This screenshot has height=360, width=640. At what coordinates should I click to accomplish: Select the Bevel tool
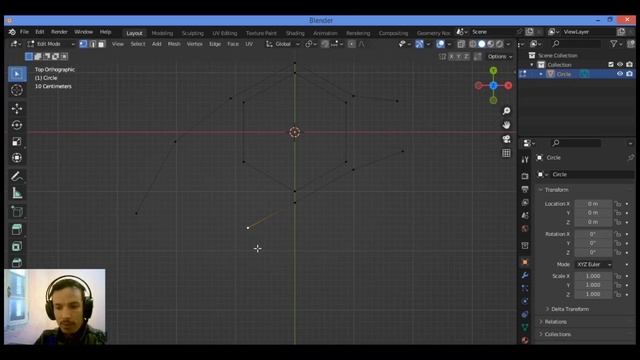pos(17,262)
